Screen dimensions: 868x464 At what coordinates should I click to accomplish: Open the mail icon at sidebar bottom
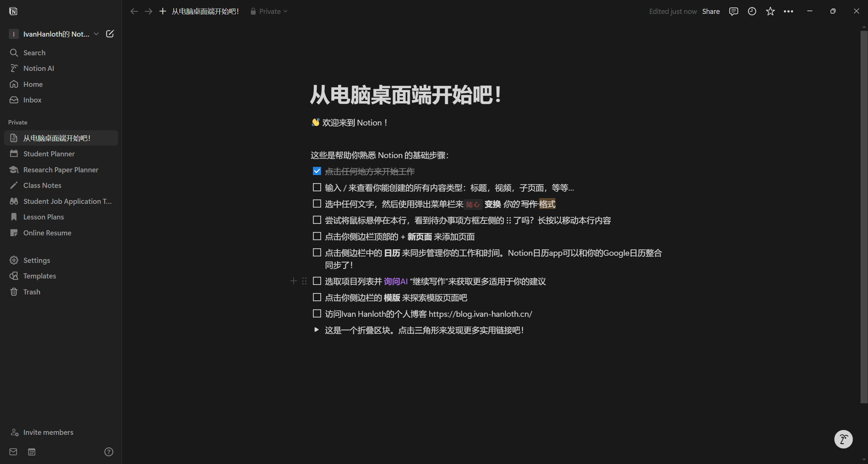point(13,452)
